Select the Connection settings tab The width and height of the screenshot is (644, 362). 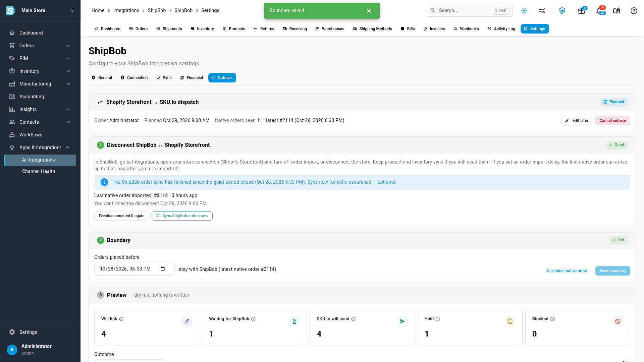134,78
